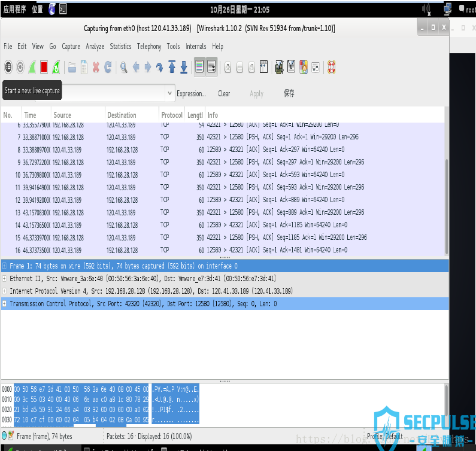This screenshot has width=476, height=451.
Task: Select packet 16 with Ack=1481
Action: (x=223, y=250)
